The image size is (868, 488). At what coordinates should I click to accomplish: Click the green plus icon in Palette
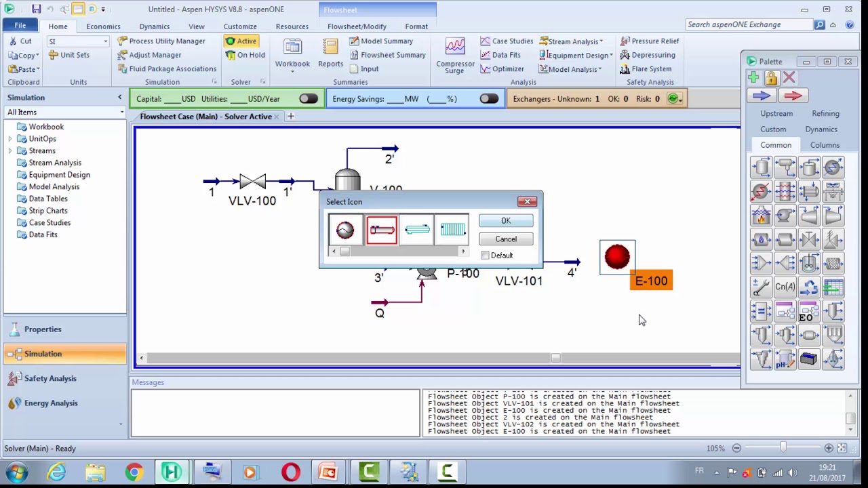point(753,77)
